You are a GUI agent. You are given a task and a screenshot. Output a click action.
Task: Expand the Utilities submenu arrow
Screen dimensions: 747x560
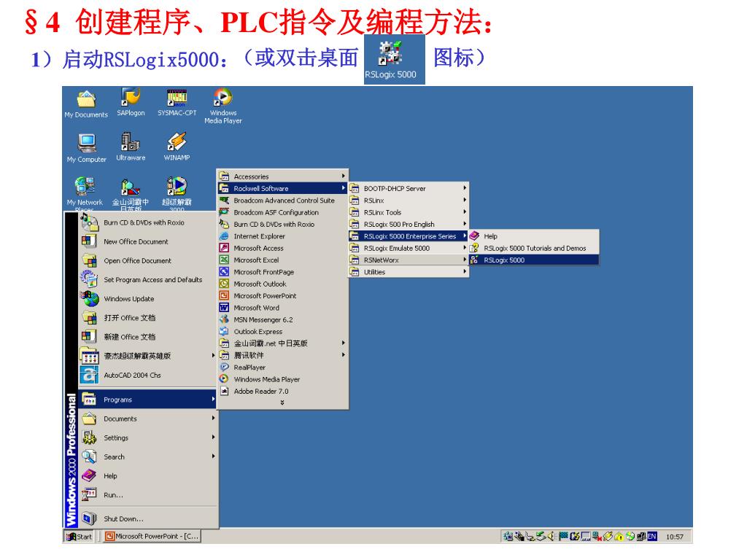pos(465,271)
